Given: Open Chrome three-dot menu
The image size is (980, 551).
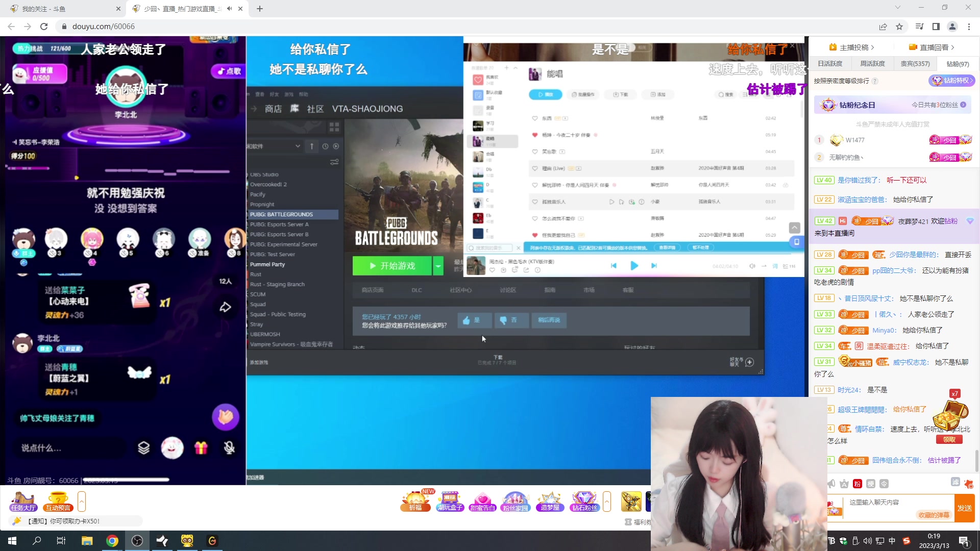Looking at the screenshot, I should (x=969, y=27).
